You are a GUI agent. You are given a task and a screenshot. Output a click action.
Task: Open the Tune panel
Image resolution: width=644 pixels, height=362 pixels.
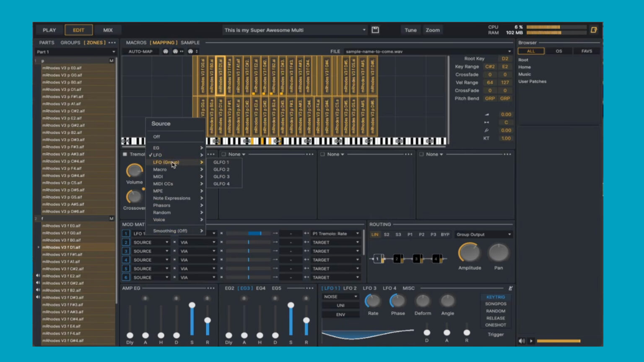click(x=410, y=30)
